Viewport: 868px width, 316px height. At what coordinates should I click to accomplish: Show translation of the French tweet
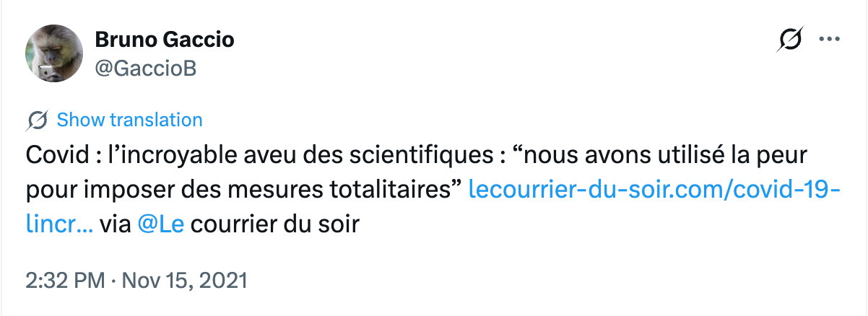(129, 120)
